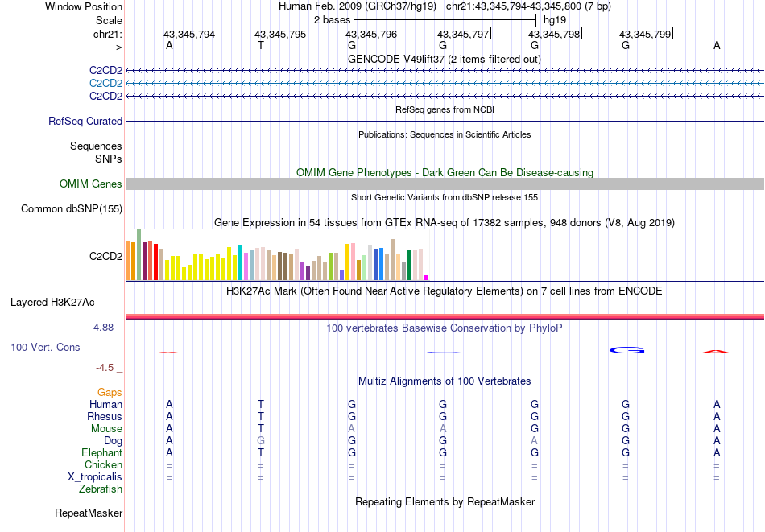The height and width of the screenshot is (532, 765).
Task: Click the ---> sequence direction arrow label
Action: pyautogui.click(x=114, y=47)
